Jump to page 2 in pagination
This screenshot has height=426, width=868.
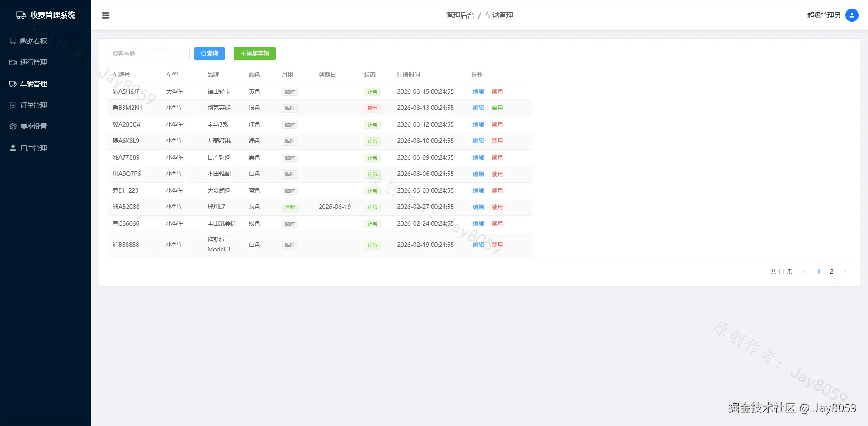(832, 271)
